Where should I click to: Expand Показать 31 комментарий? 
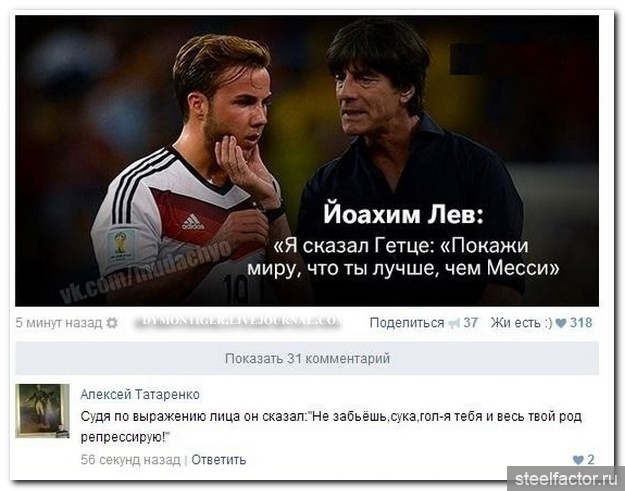(307, 358)
